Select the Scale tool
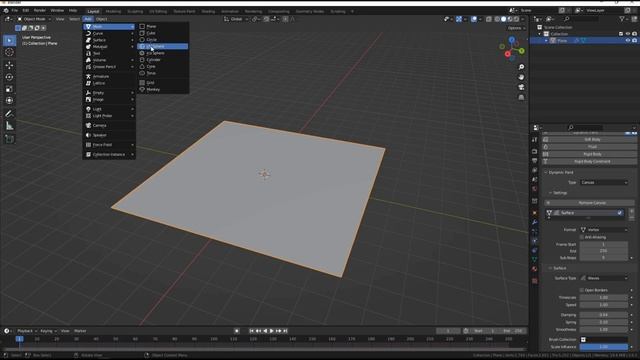 pyautogui.click(x=9, y=89)
